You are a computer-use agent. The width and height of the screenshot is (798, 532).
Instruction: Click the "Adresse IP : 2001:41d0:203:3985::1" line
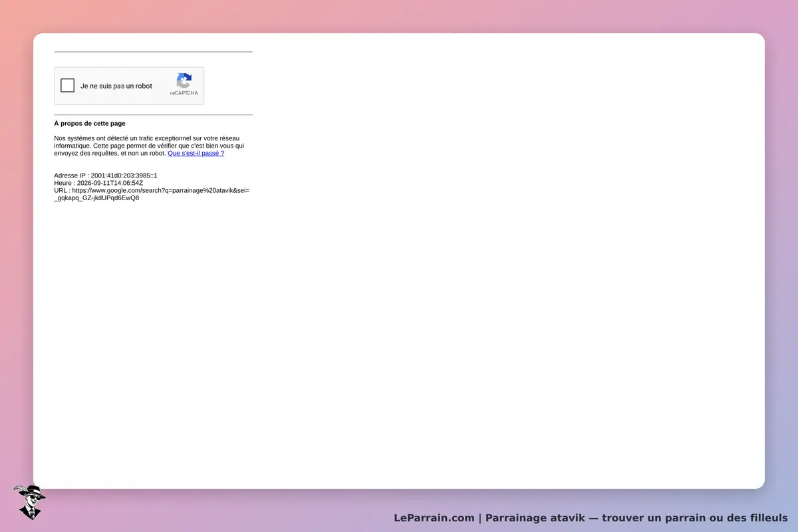click(x=106, y=176)
